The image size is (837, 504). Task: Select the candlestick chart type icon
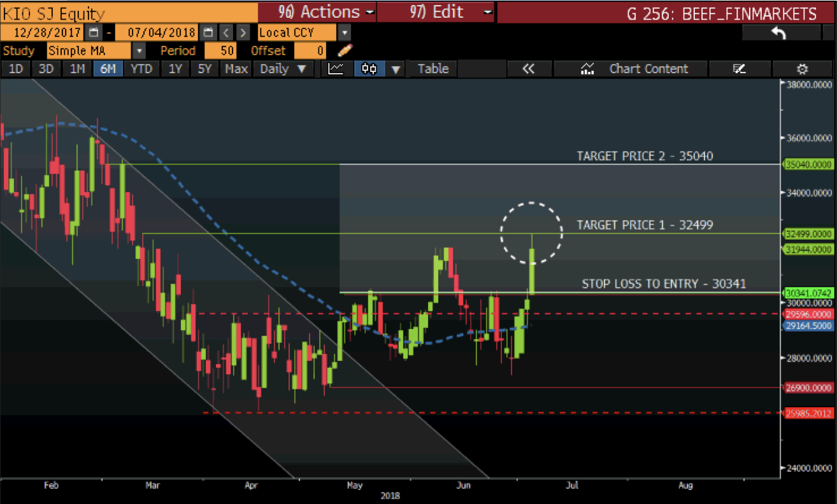(369, 69)
